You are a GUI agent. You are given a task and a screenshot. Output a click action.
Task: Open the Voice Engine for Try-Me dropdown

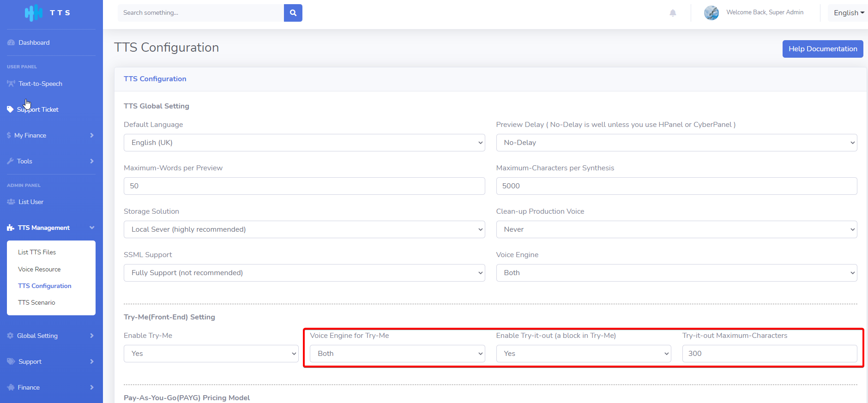pyautogui.click(x=398, y=354)
